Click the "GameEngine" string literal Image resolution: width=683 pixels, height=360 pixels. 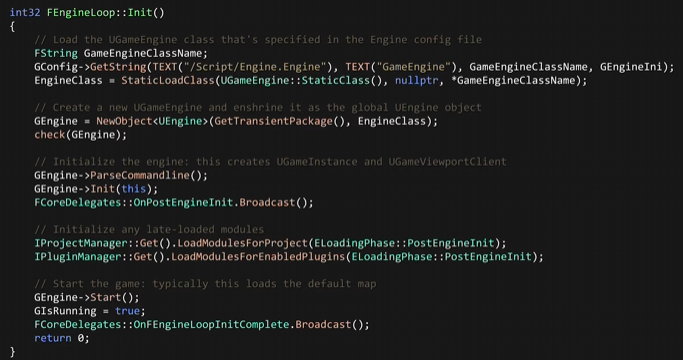point(414,67)
